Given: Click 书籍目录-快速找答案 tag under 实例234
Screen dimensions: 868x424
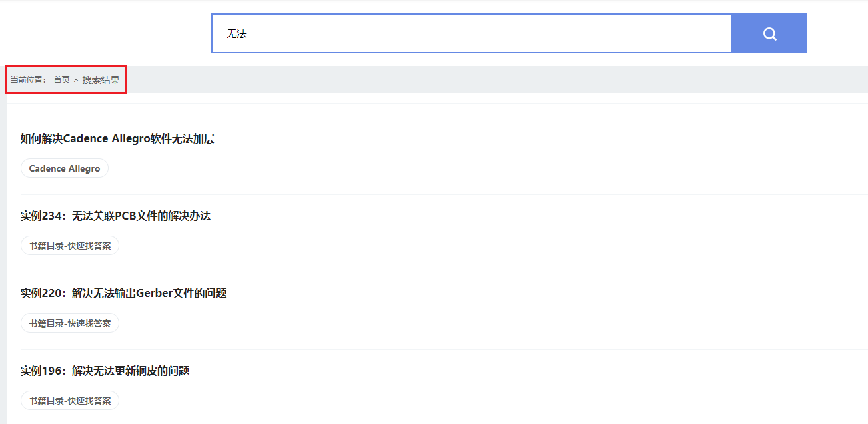Looking at the screenshot, I should click(70, 246).
